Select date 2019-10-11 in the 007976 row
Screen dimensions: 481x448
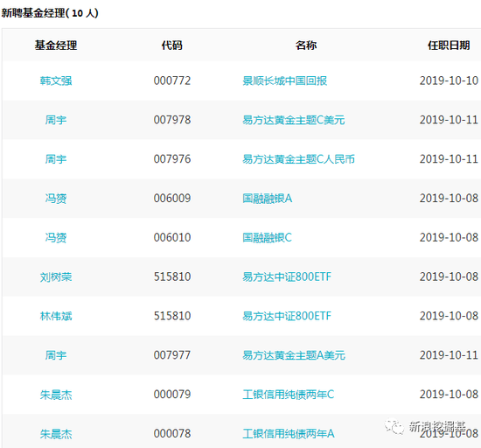449,159
